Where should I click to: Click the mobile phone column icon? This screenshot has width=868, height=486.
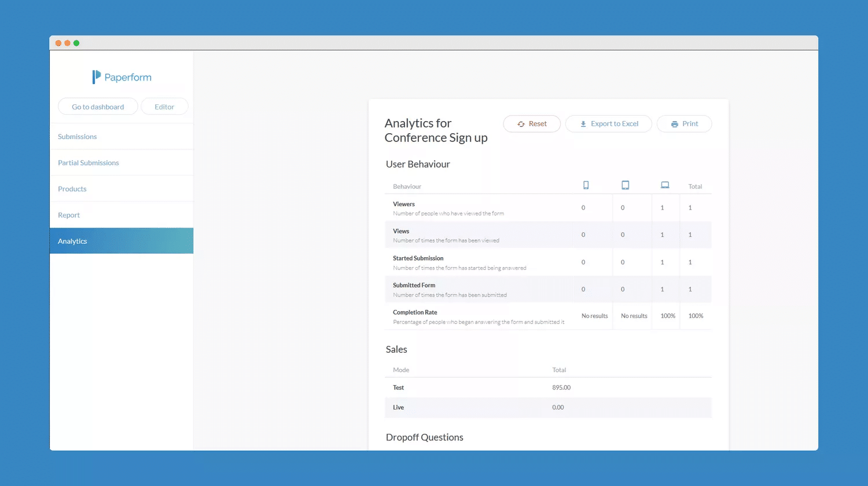(x=586, y=185)
